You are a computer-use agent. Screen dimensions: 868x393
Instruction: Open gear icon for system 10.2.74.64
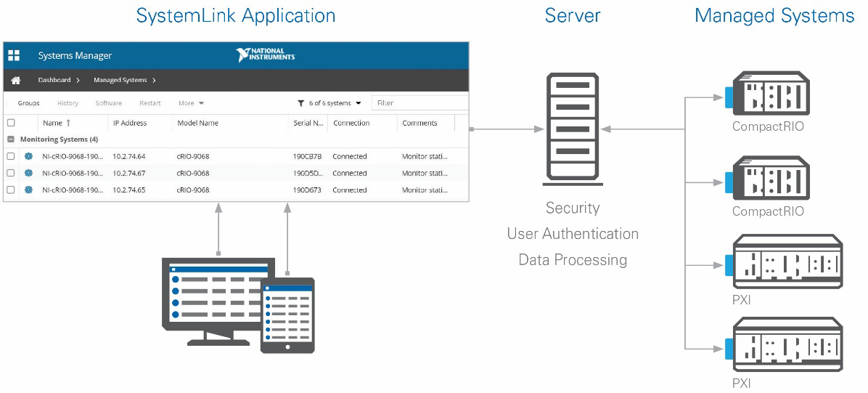coord(29,156)
